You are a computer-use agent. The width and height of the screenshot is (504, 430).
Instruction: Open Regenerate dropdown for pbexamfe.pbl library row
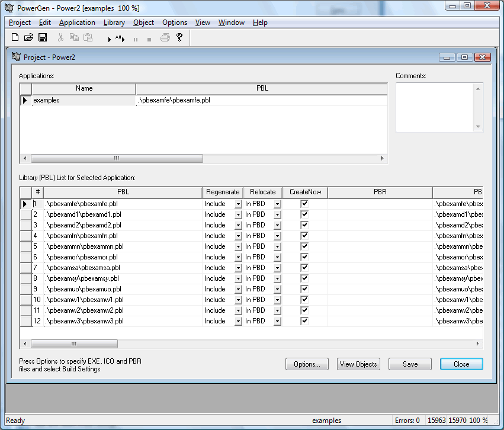click(x=238, y=204)
